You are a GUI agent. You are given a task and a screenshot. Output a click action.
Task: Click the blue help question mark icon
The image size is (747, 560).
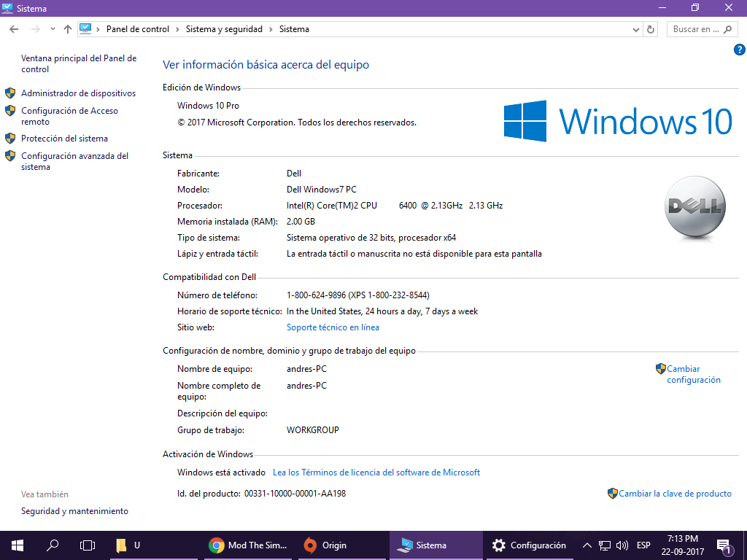tap(739, 50)
